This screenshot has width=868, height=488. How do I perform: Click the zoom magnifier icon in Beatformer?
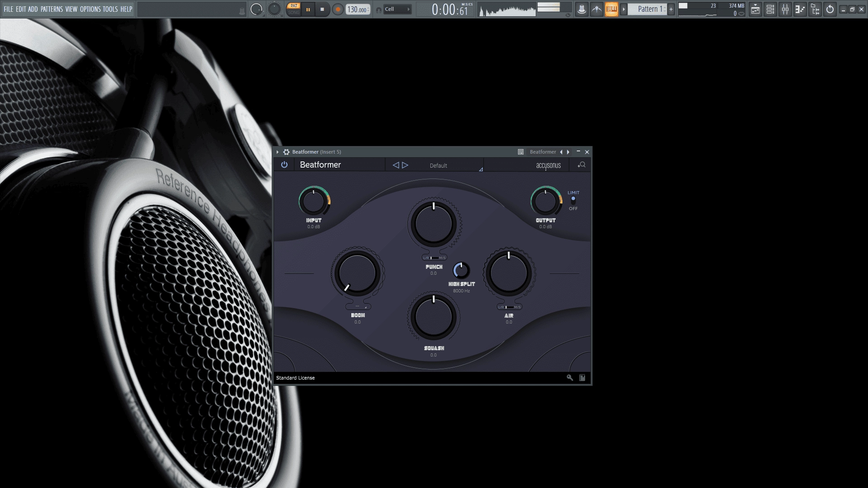[581, 165]
